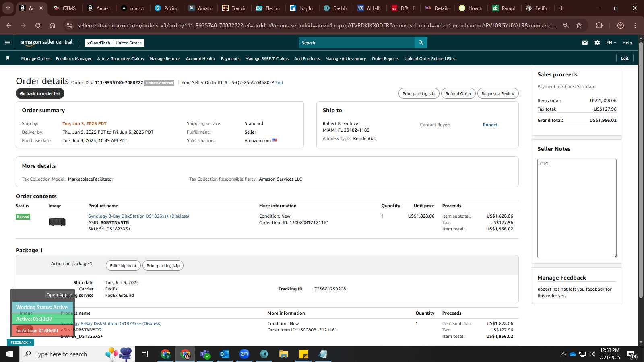
Task: Open a new browser tab
Action: [561, 8]
